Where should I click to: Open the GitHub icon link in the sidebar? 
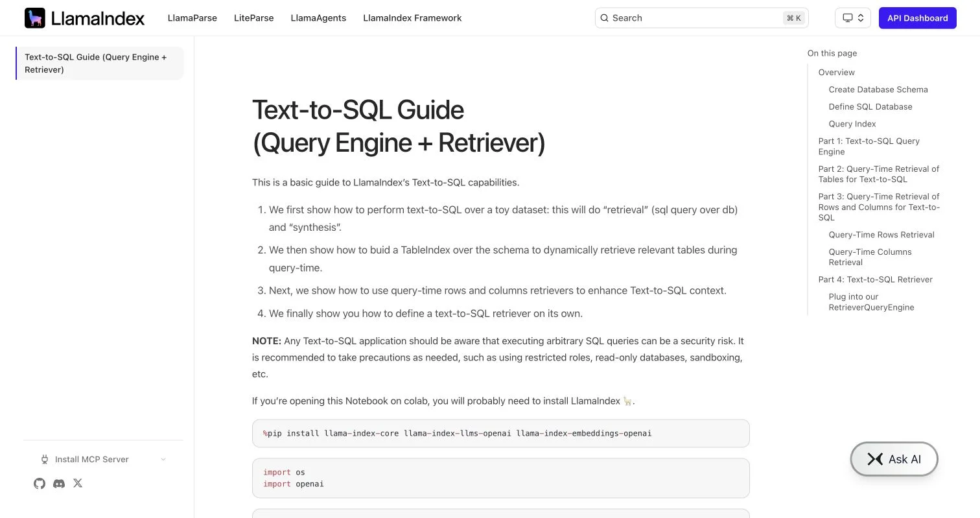40,483
